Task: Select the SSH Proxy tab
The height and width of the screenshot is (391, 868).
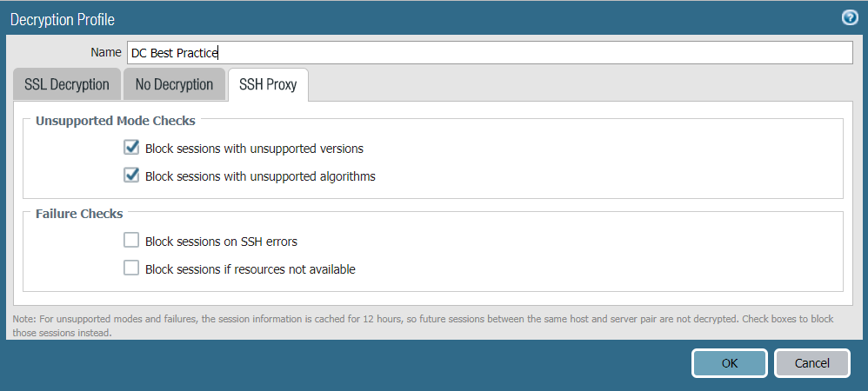Action: coord(267,85)
